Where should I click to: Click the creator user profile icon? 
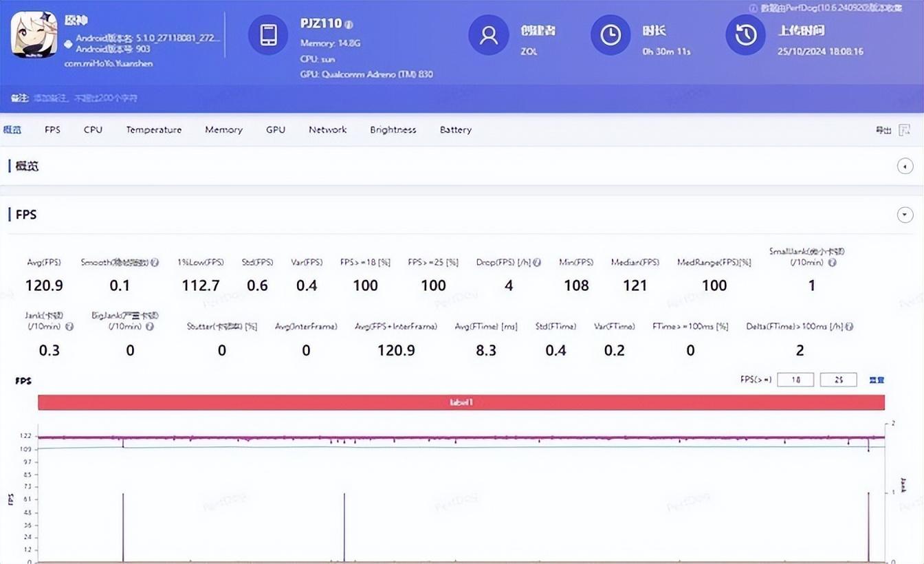click(488, 34)
